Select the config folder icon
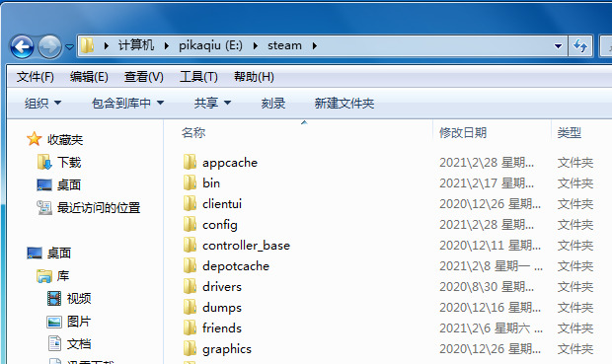612x364 pixels. pos(190,224)
